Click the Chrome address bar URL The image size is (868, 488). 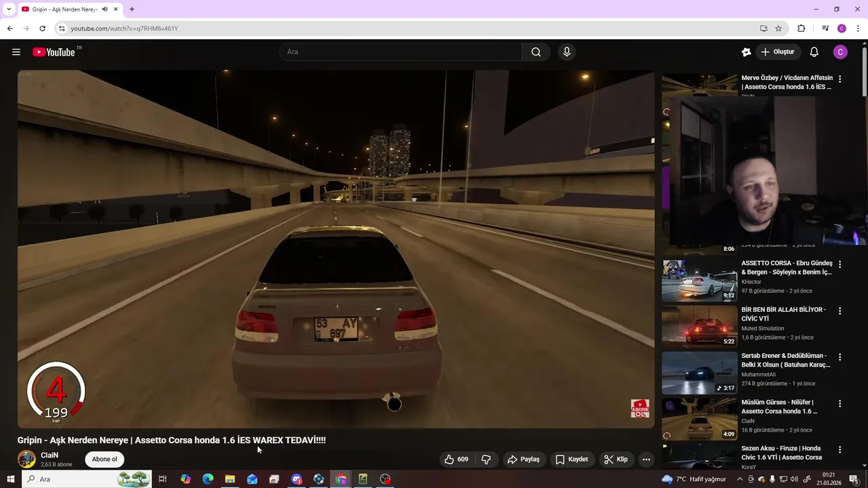[x=124, y=28]
